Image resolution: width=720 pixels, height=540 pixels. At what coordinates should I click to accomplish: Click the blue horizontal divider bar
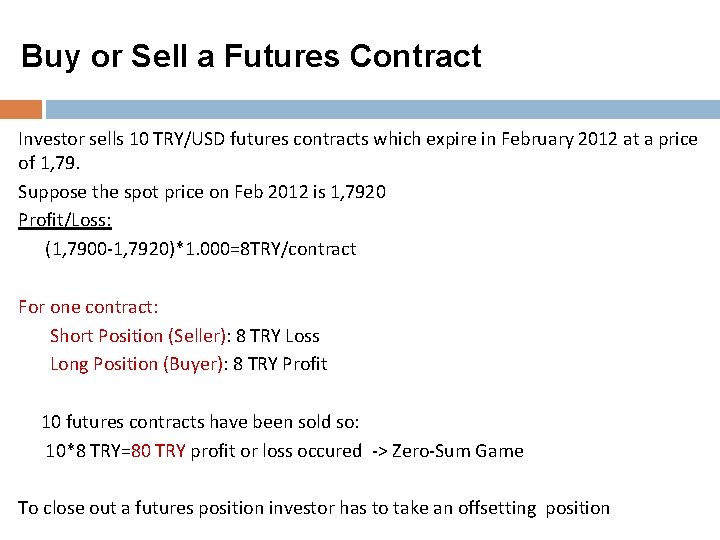tap(382, 108)
